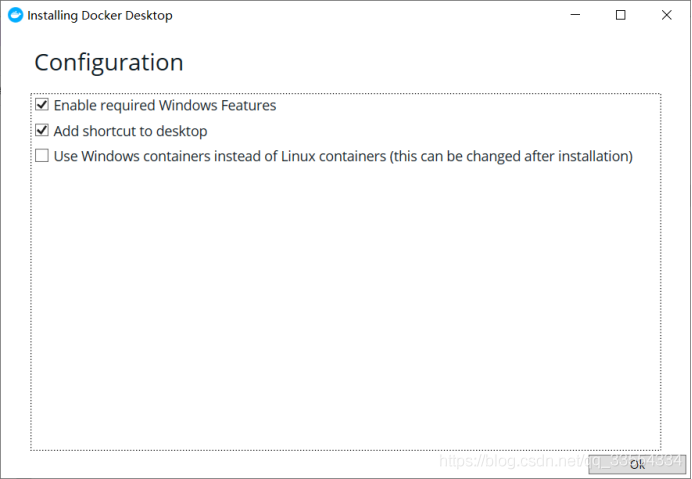Viewport: 692px width, 479px height.
Task: Uncheck the Enable required Windows Features checkbox
Action: 42,105
